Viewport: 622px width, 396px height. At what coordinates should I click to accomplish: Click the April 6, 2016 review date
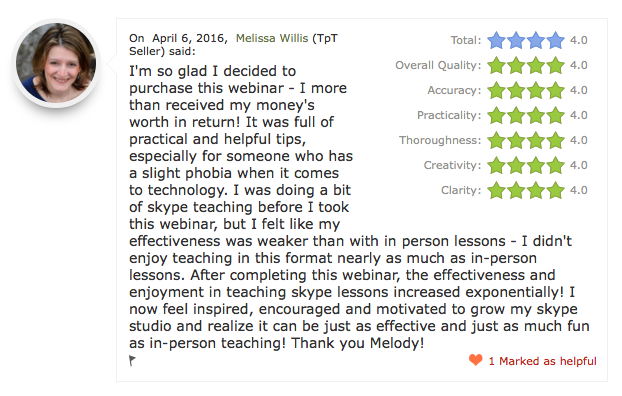point(190,38)
